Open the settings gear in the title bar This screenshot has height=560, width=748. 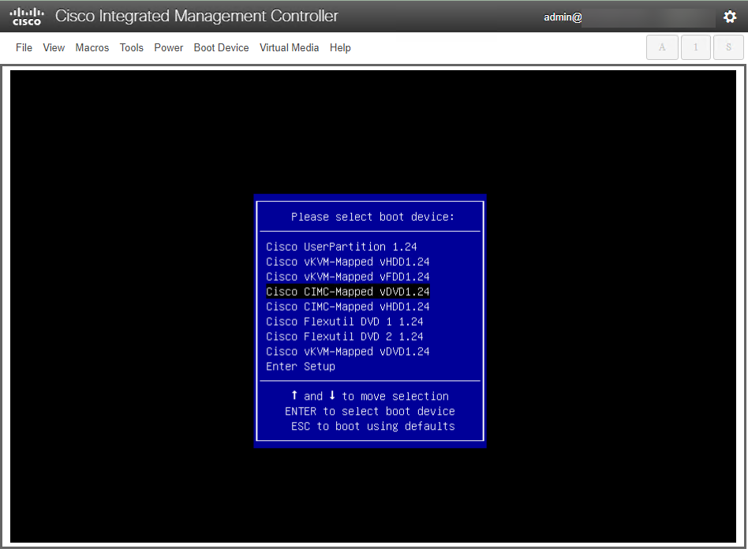(x=730, y=16)
